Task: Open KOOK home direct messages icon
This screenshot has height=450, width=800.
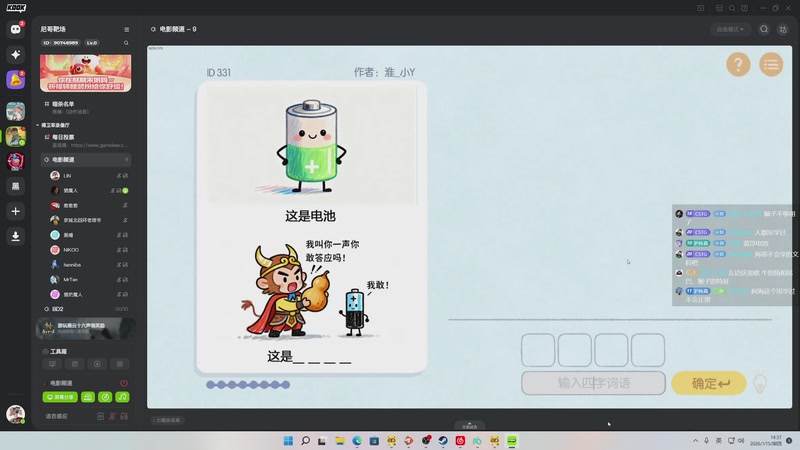Action: (x=15, y=29)
